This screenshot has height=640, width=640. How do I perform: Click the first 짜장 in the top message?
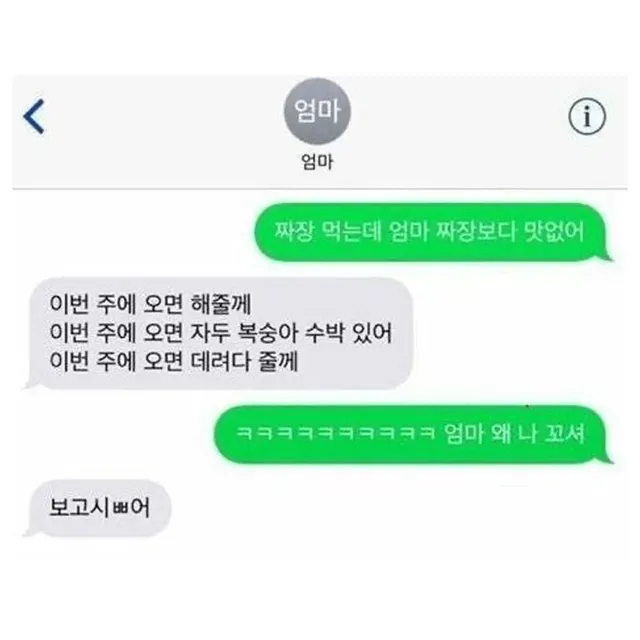[x=294, y=232]
